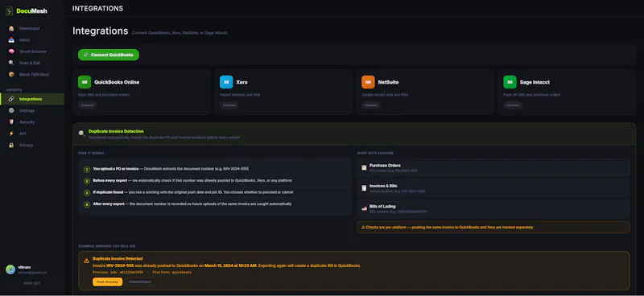
Task: Click the vikram user avatar
Action: [10, 269]
